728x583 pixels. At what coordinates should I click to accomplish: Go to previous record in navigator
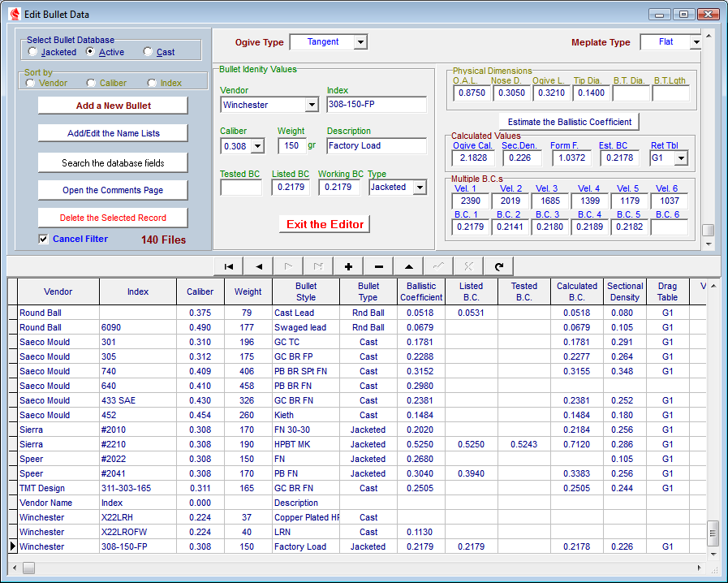(258, 266)
